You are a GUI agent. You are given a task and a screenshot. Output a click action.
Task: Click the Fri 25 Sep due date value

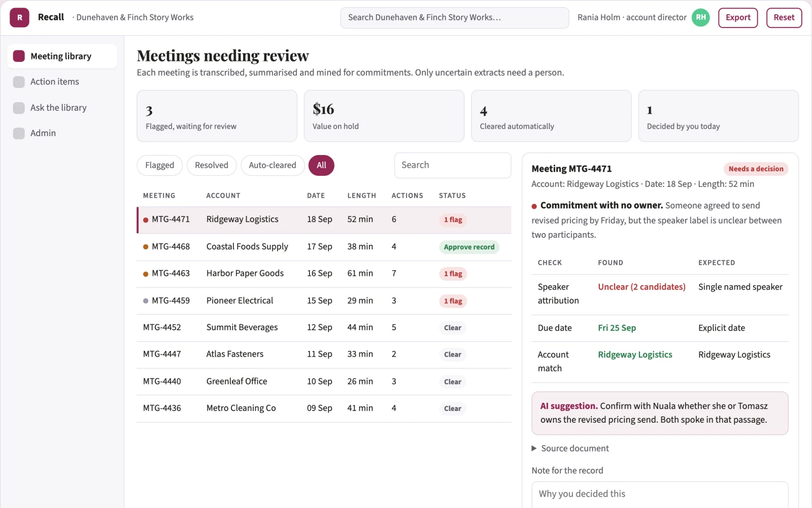click(617, 328)
